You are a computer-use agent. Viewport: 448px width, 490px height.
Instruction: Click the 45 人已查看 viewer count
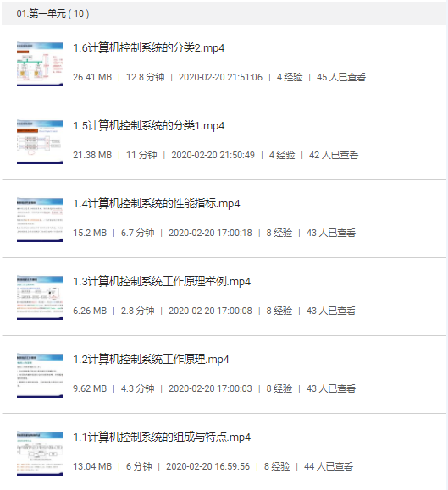[341, 77]
